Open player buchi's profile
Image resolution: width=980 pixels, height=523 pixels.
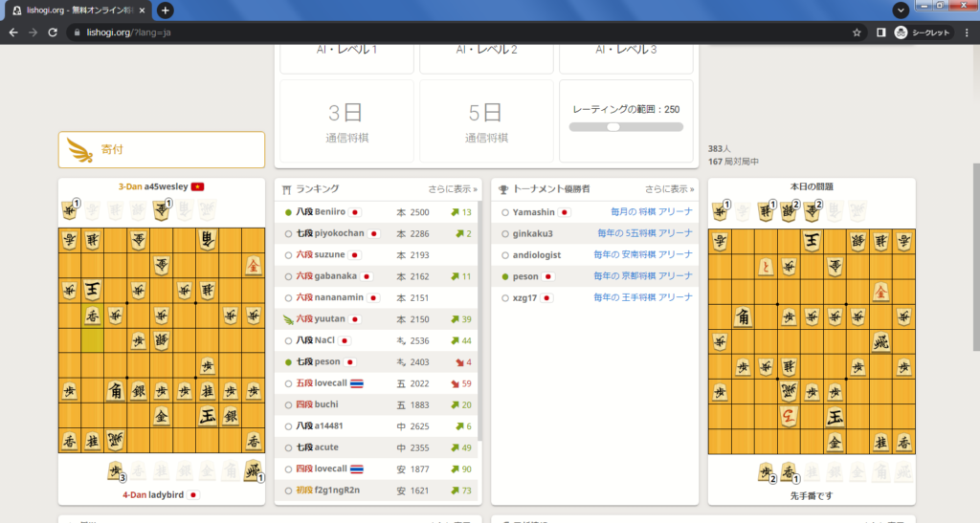tap(318, 404)
